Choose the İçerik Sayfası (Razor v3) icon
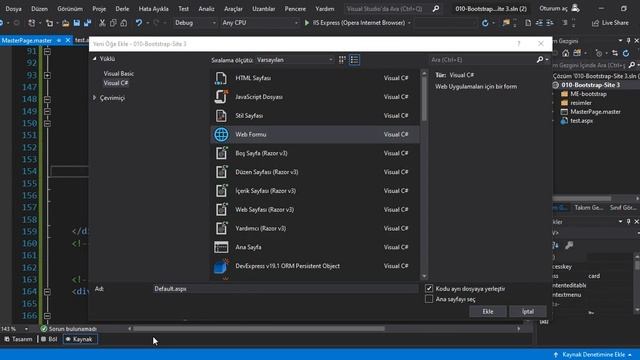Viewport: 640px width, 360px height. (x=221, y=191)
